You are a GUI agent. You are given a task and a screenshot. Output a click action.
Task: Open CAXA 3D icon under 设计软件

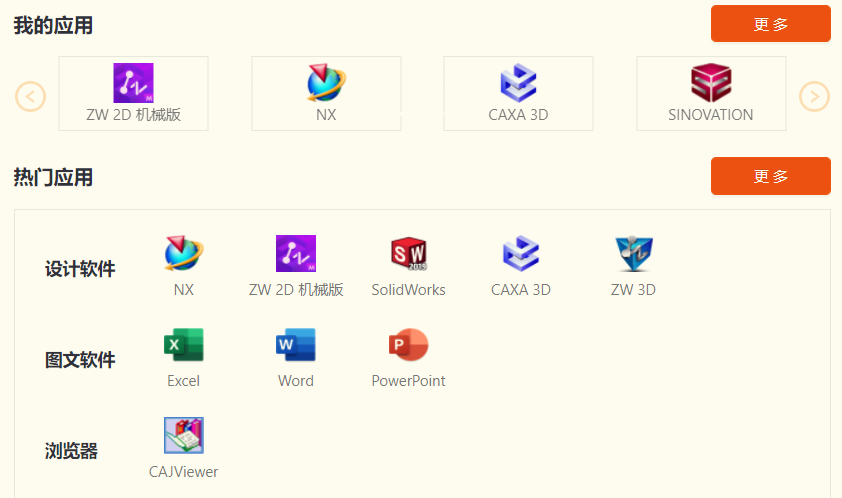pos(521,253)
